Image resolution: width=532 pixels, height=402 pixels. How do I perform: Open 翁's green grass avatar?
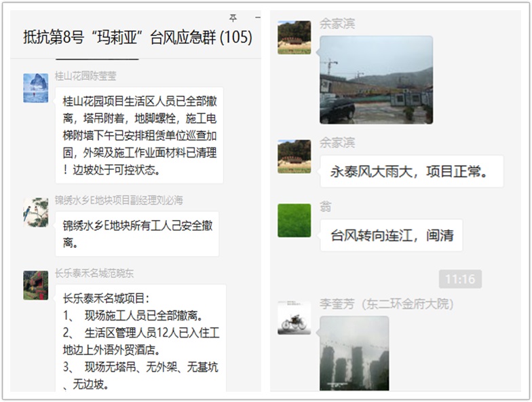294,220
